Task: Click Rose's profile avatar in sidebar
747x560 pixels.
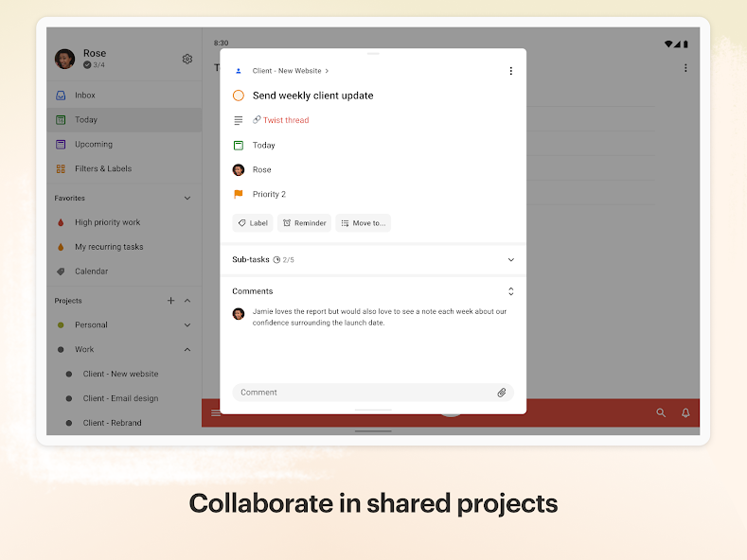Action: point(64,59)
